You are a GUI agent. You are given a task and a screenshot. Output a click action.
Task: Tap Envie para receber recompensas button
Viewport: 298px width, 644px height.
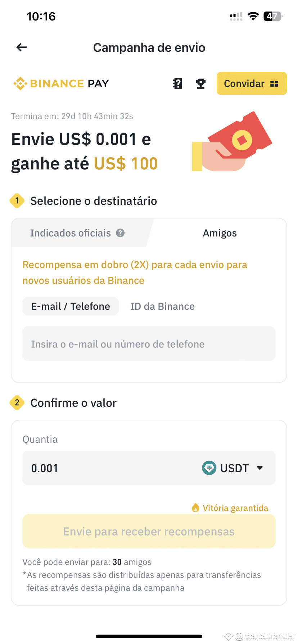click(x=149, y=531)
